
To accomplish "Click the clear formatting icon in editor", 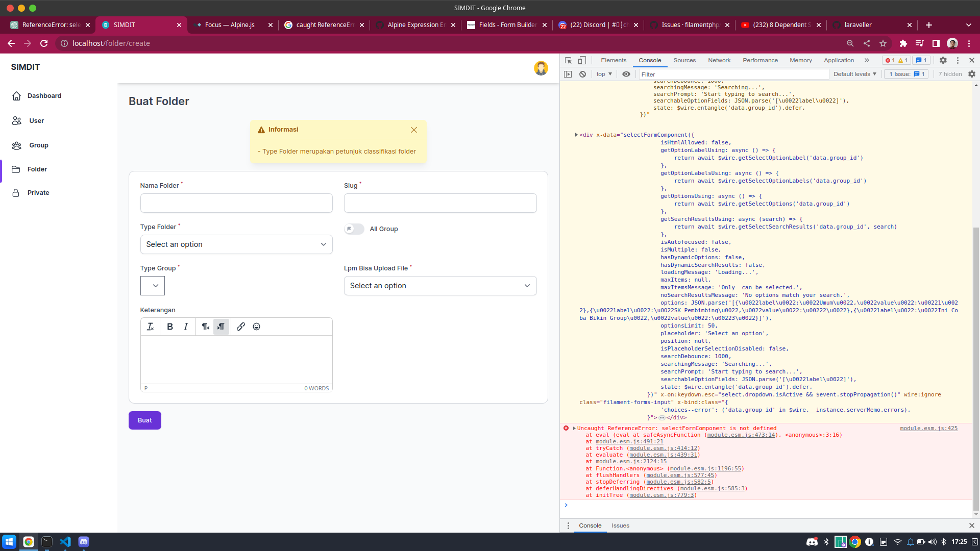I will [x=150, y=327].
